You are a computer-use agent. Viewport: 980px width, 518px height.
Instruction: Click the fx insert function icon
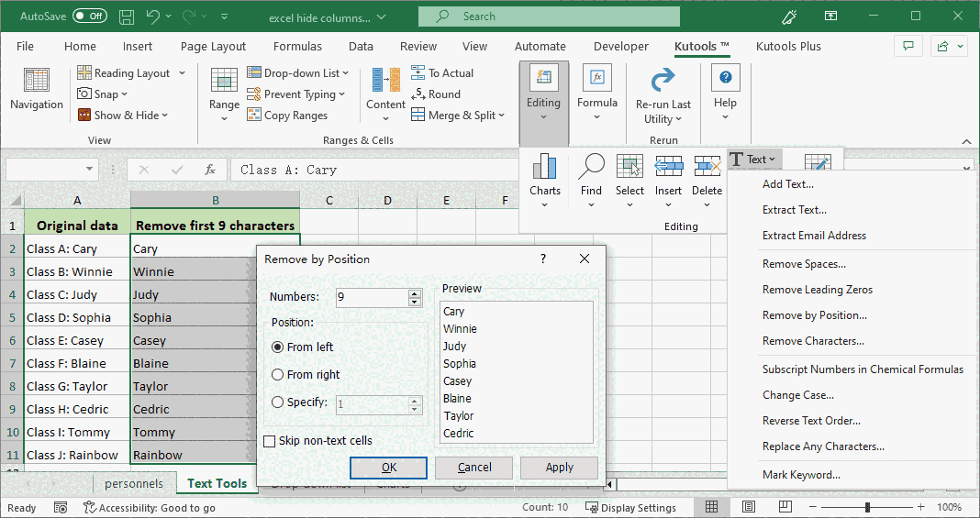tap(211, 169)
